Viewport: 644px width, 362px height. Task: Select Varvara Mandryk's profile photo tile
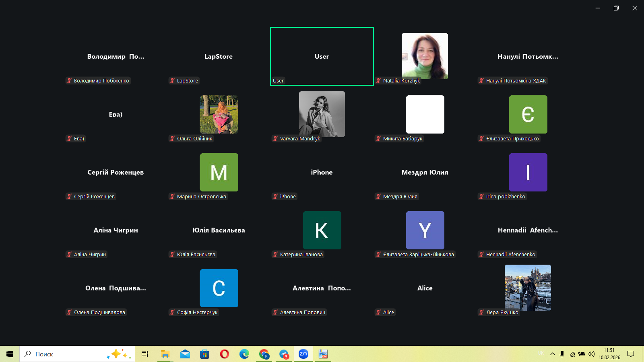(x=322, y=114)
